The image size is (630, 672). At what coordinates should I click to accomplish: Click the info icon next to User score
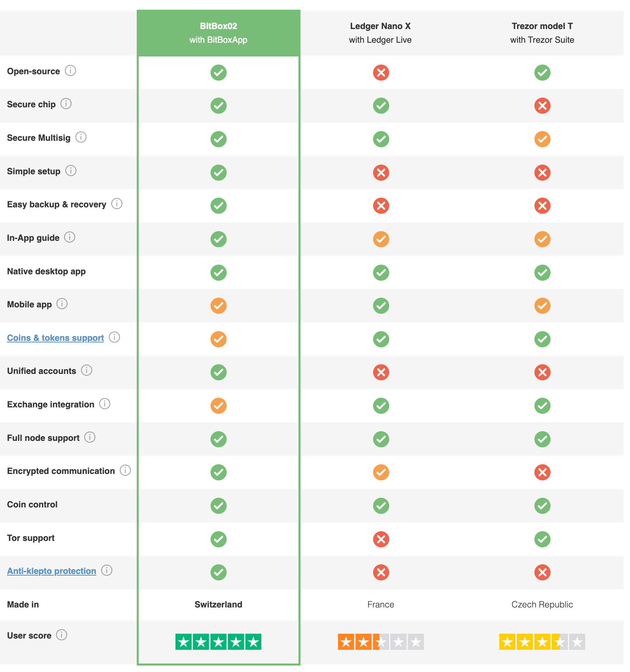62,635
